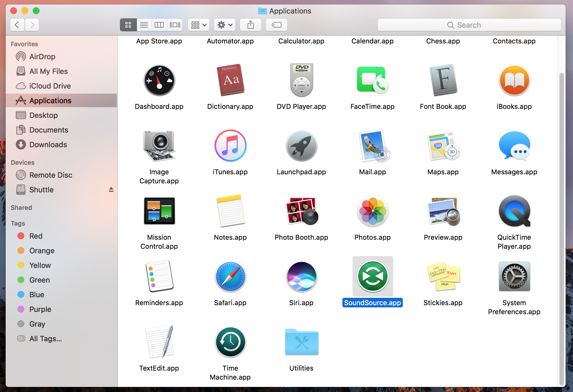Viewport: 573px width, 392px height.
Task: Filter by the Red tag
Action: pyautogui.click(x=61, y=236)
